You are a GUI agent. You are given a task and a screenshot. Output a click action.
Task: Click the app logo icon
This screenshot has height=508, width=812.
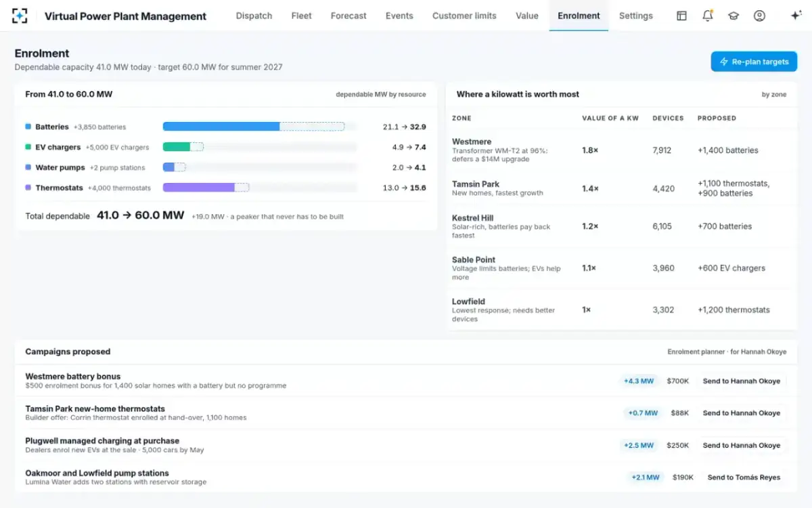[20, 16]
